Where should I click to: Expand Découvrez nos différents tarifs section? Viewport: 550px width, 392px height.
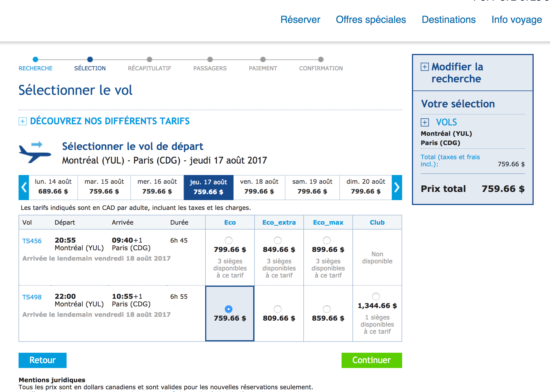[110, 121]
